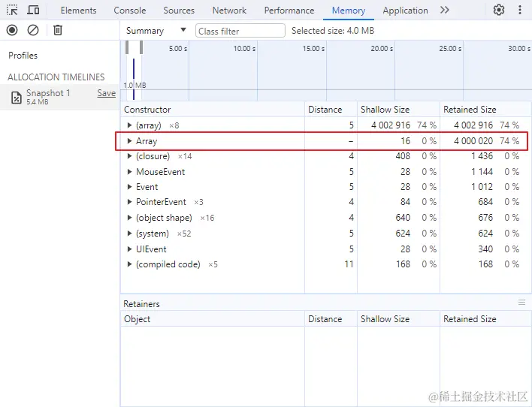The height and width of the screenshot is (407, 532).
Task: Switch to the Console tab
Action: tap(129, 11)
